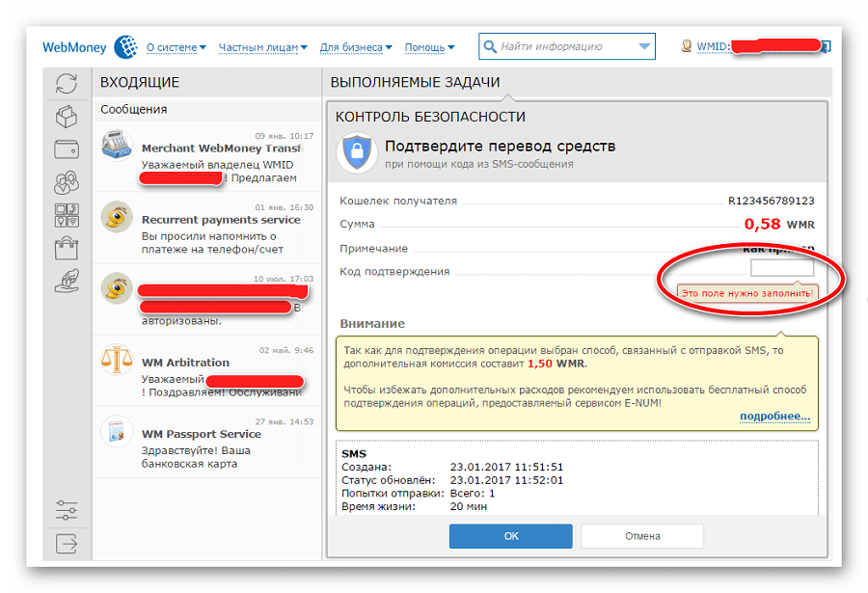868x593 pixels.
Task: Open the message dated 10 июл. 17:03
Action: [207, 300]
